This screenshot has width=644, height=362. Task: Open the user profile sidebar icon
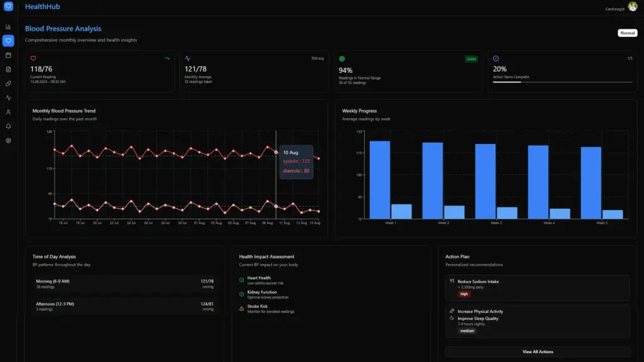8,112
